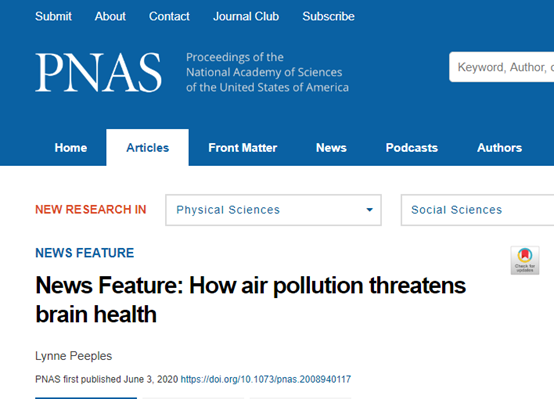Select the News navigation tab
The width and height of the screenshot is (554, 399).
point(331,148)
